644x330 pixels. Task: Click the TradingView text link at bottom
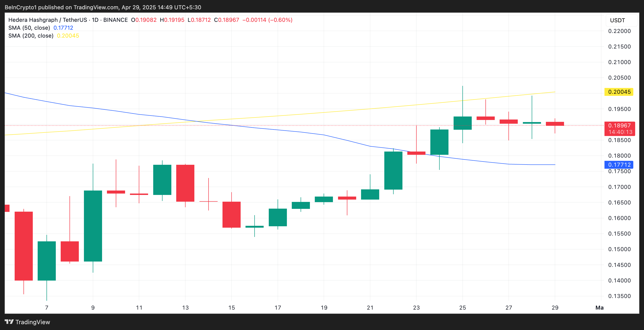click(x=33, y=322)
